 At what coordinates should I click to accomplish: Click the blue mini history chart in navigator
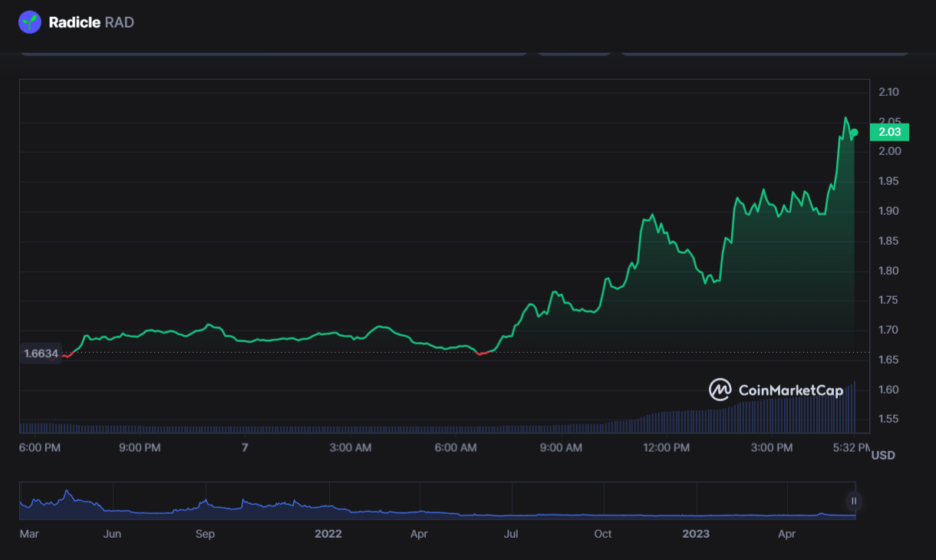[437, 501]
